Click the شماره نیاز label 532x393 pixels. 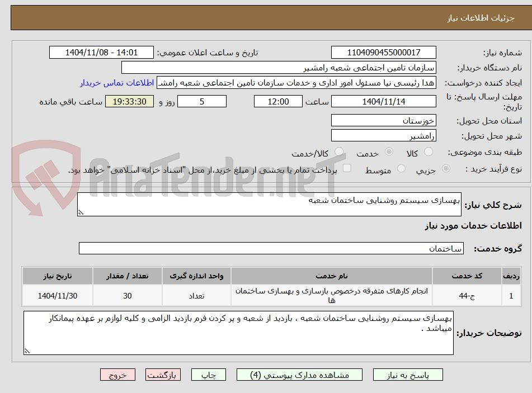(502, 53)
